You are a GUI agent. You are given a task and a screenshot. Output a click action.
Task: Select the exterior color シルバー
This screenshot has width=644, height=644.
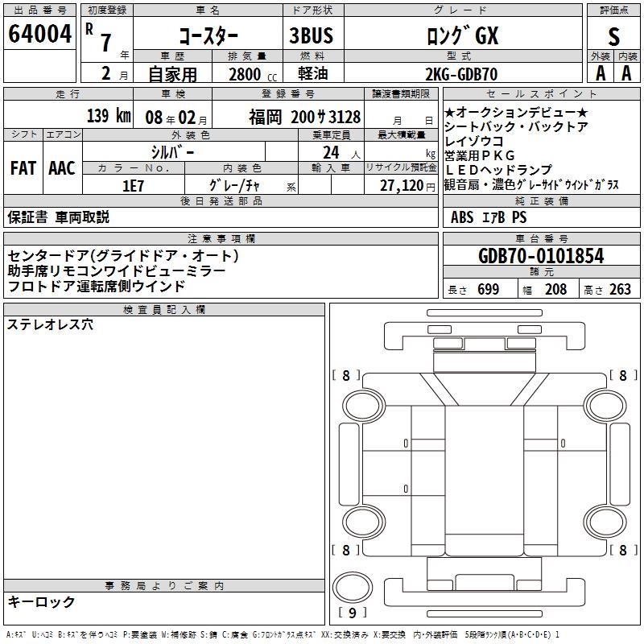point(172,152)
